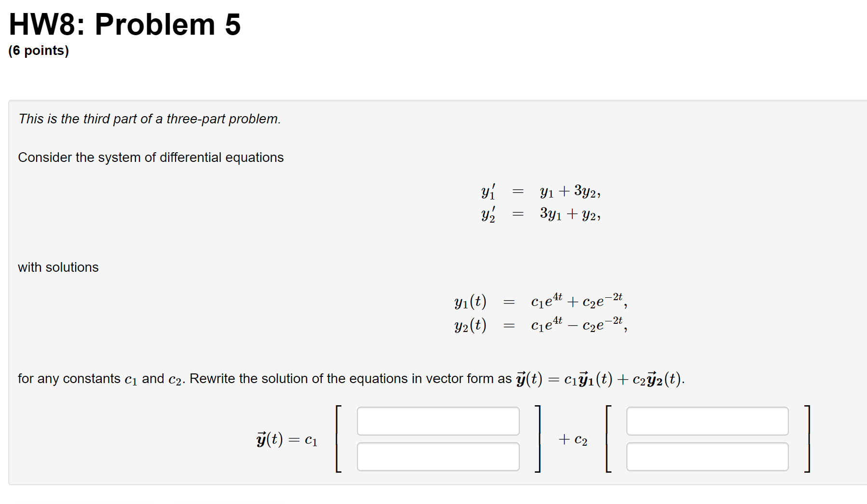Focus the answer box after the c2 constant
This screenshot has height=504, width=867.
point(707,421)
